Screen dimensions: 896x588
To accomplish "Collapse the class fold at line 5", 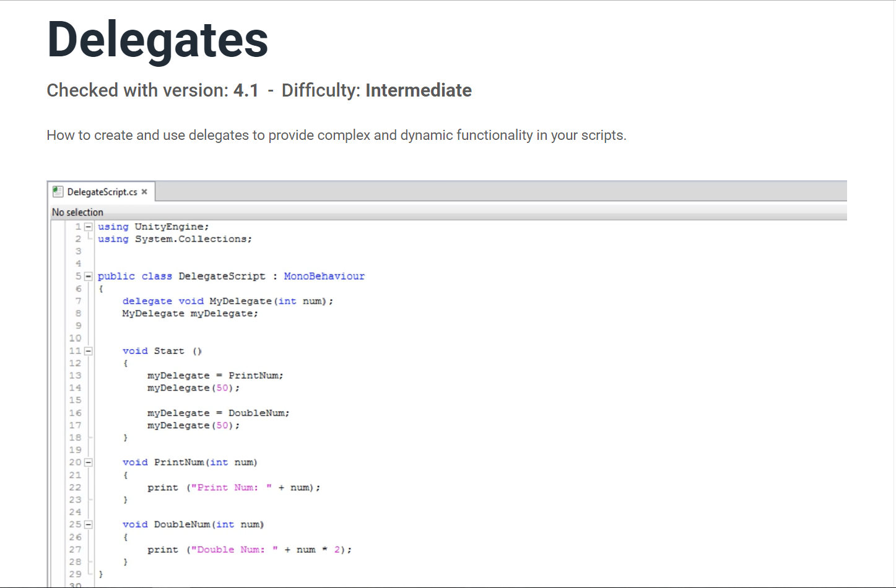I will (89, 276).
